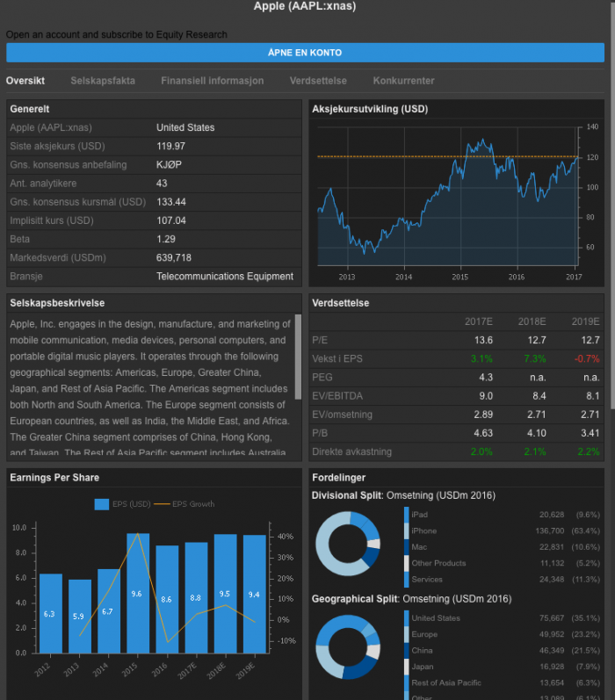Click the 2018E EPS bar showing 9.5
615x700 pixels.
pyautogui.click(x=226, y=594)
